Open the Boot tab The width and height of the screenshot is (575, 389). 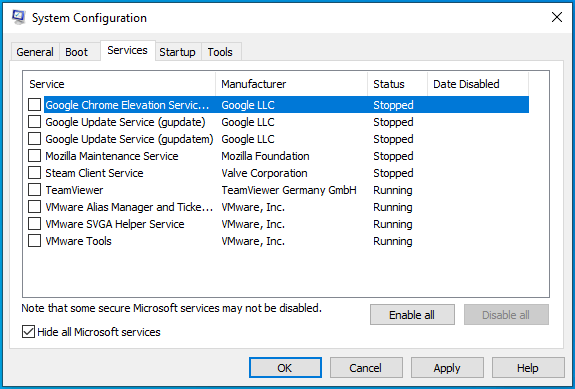pos(76,52)
